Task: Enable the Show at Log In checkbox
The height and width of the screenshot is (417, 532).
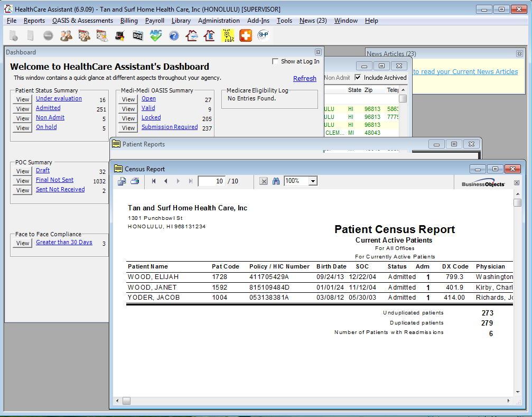Action: (x=275, y=61)
